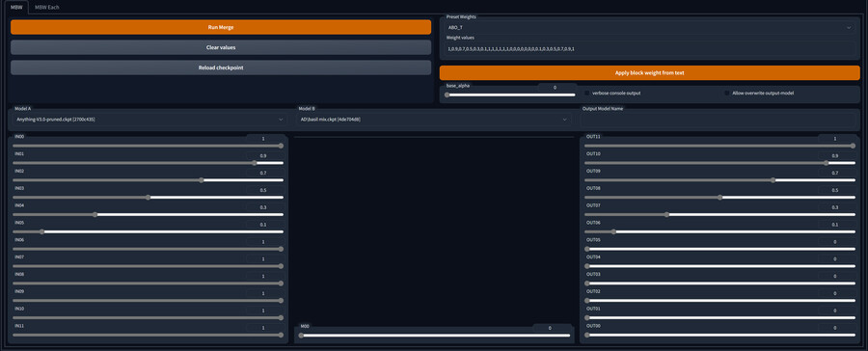Enable verbose console output checkbox
868x351 pixels.
(x=587, y=93)
